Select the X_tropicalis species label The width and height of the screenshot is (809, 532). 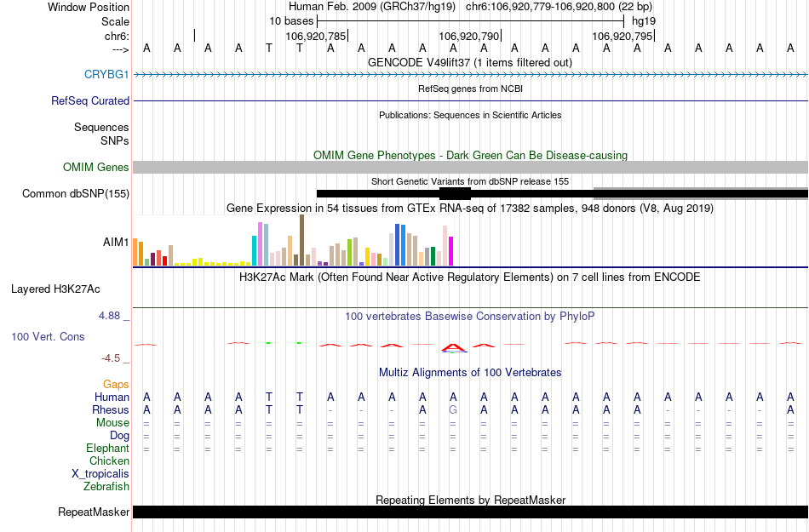pos(100,474)
